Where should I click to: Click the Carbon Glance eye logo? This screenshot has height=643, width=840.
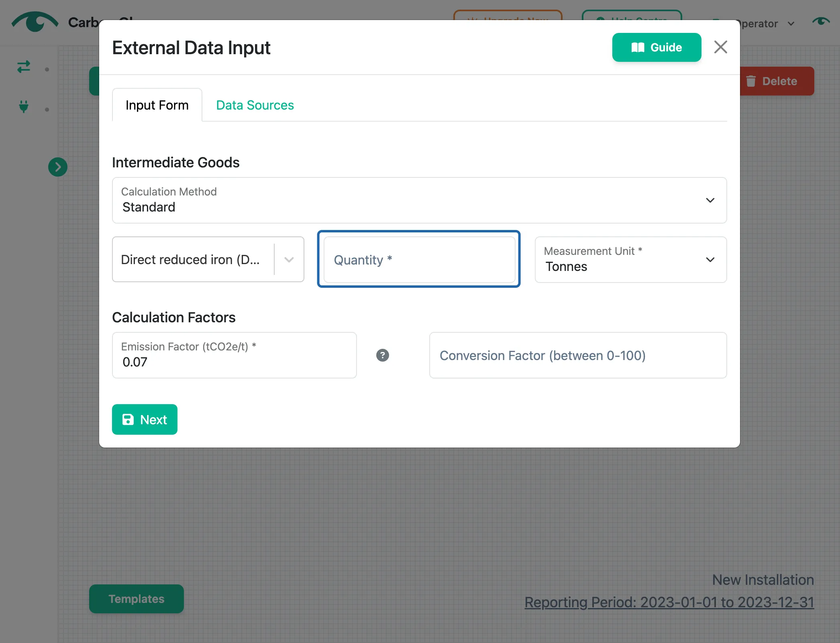[35, 22]
